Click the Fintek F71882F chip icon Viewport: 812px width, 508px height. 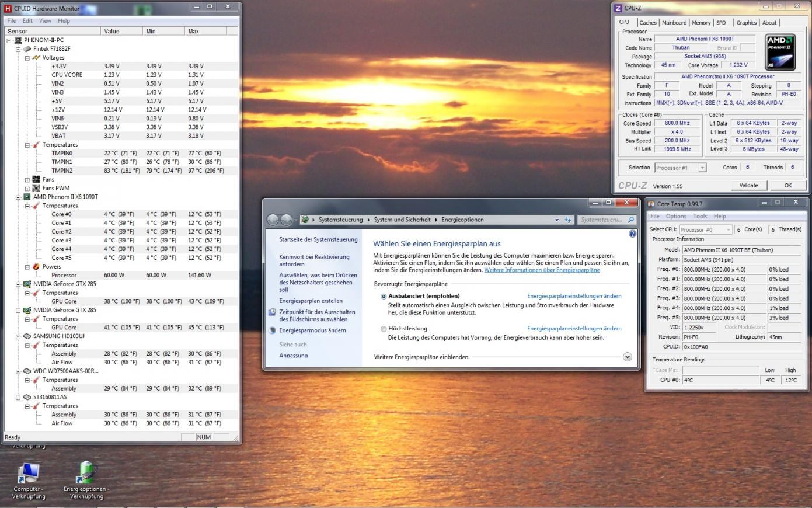click(27, 49)
